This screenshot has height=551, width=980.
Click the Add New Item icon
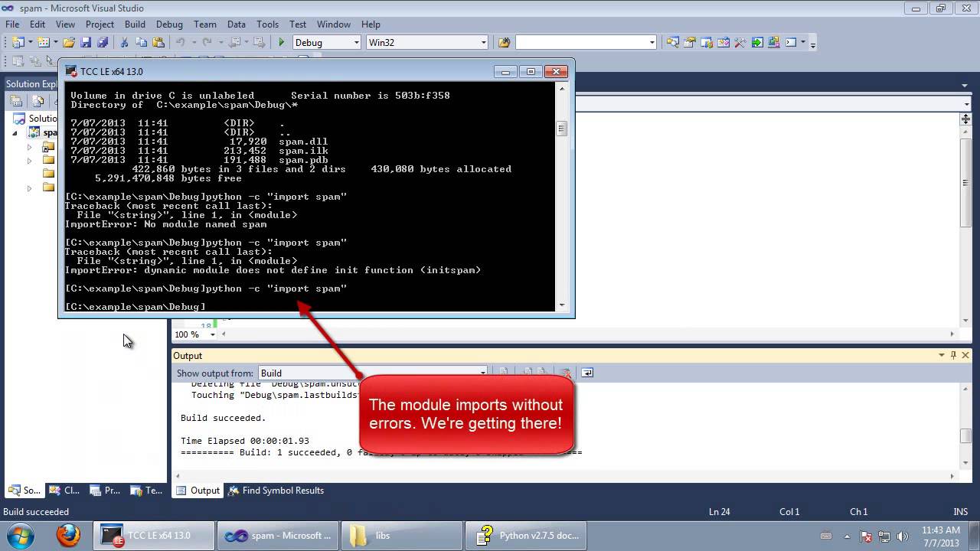point(44,43)
